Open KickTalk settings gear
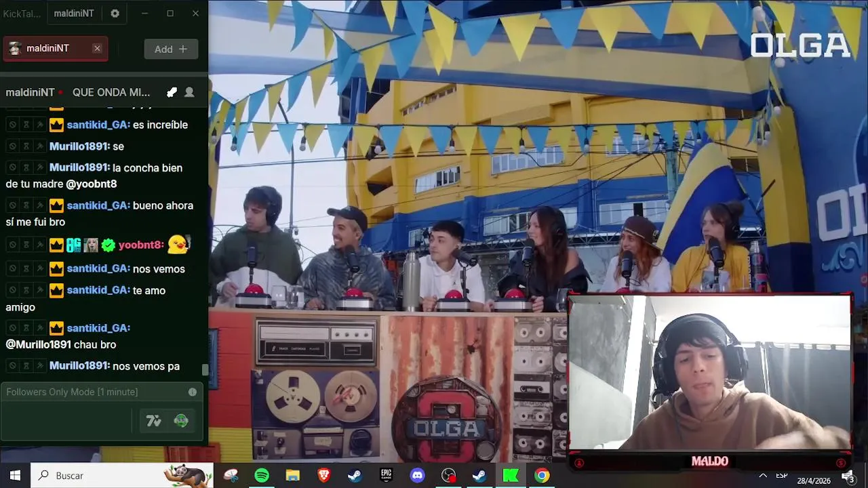Image resolution: width=868 pixels, height=488 pixels. (x=115, y=14)
